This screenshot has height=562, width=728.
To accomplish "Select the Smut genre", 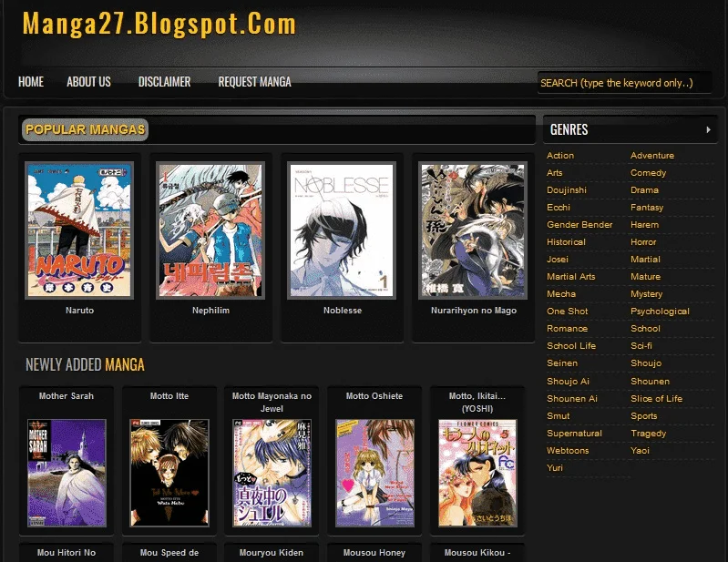I will [x=558, y=416].
